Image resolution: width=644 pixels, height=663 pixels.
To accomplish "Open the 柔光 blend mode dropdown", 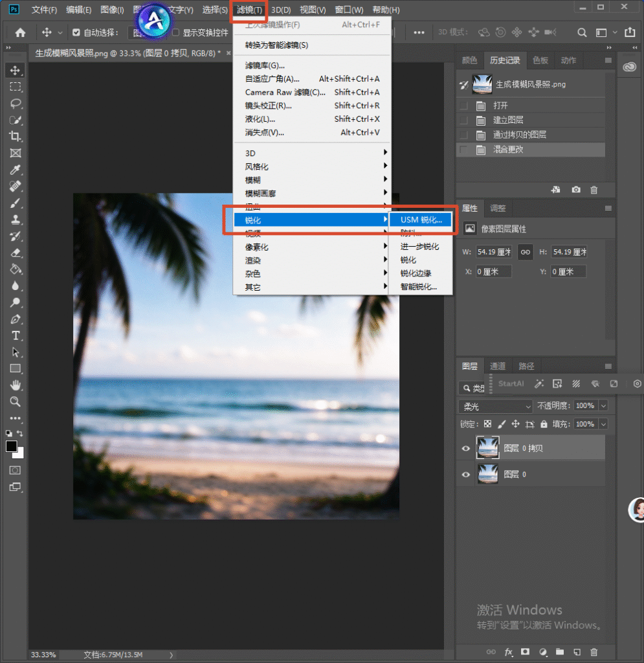I will pos(495,407).
